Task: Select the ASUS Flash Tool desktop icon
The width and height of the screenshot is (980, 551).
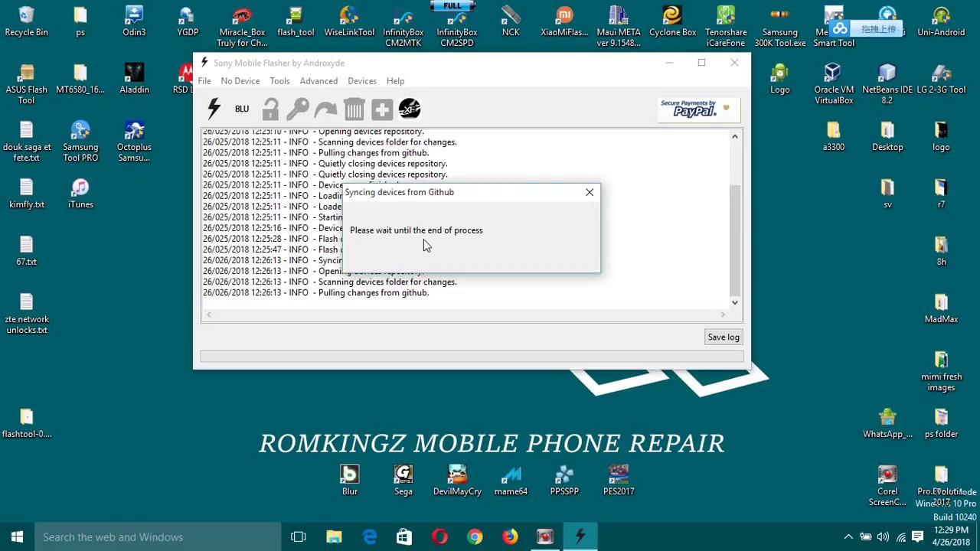Action: tap(26, 84)
